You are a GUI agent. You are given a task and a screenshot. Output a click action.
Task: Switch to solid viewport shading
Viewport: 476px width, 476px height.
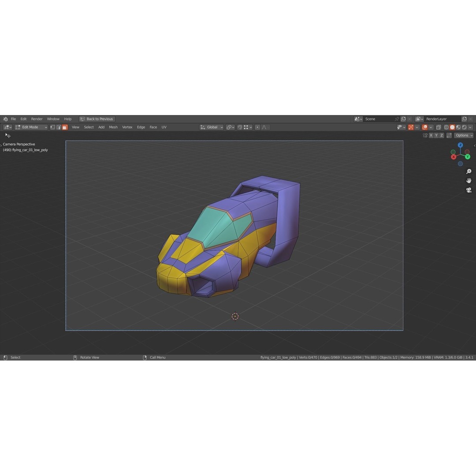point(452,127)
